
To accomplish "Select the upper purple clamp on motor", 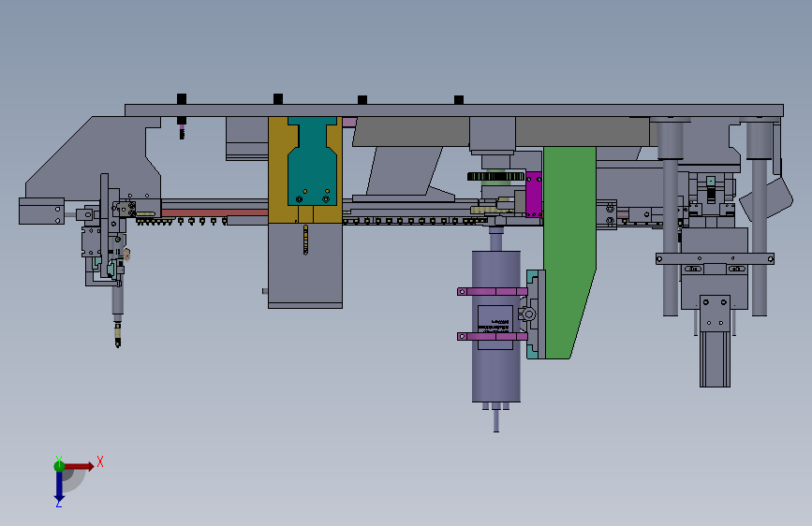I will (x=493, y=292).
